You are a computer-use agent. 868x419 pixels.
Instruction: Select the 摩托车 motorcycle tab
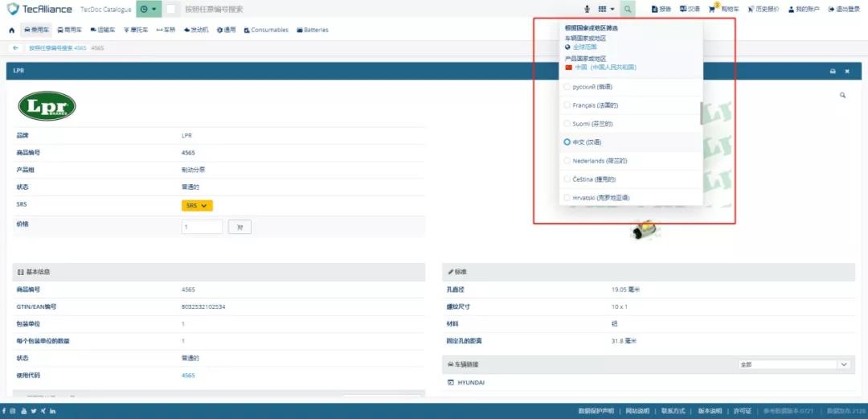click(136, 30)
